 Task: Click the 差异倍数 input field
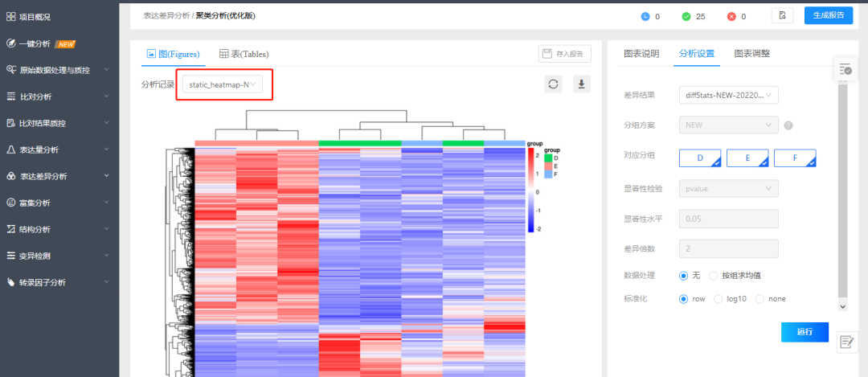click(728, 248)
